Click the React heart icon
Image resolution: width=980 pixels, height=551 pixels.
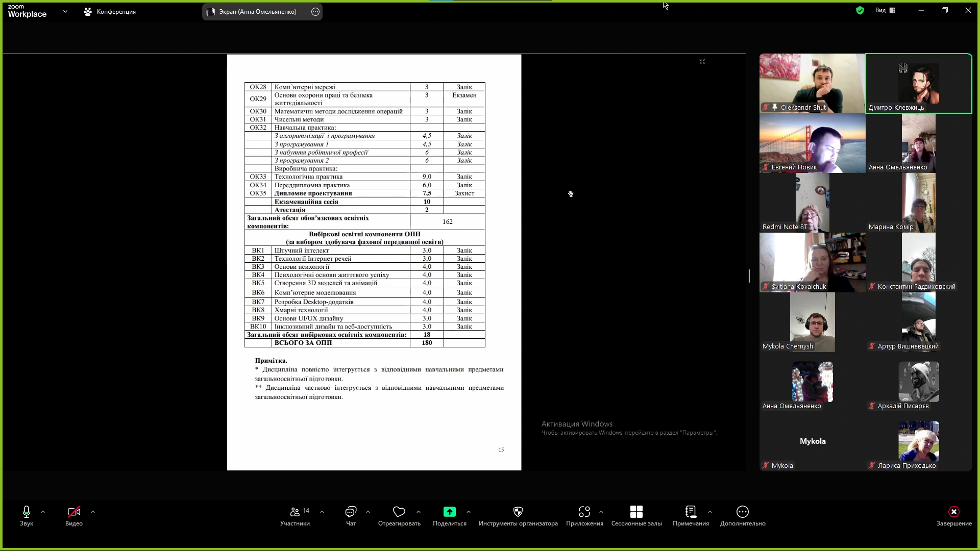[399, 512]
